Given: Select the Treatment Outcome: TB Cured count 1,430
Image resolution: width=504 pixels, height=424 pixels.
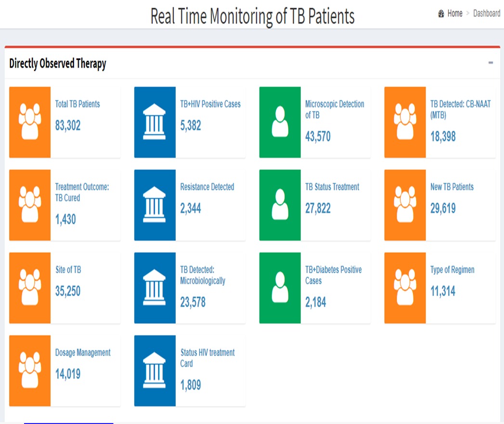Looking at the screenshot, I should tap(65, 219).
